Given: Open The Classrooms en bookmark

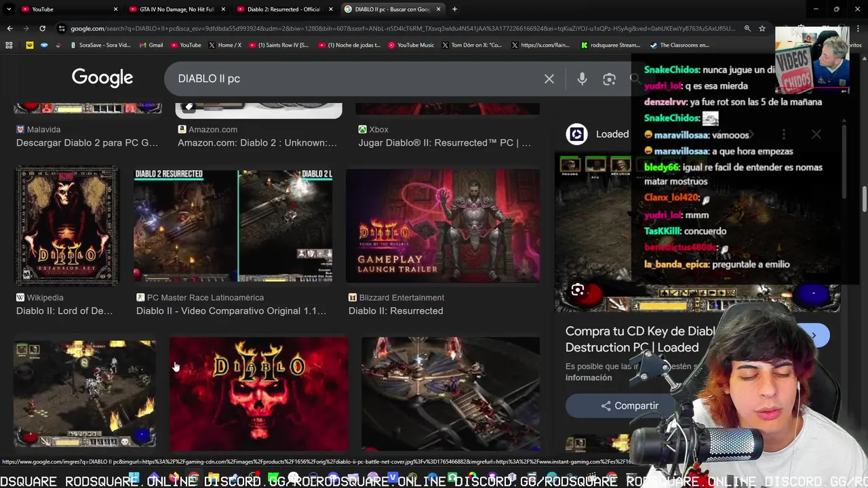Looking at the screenshot, I should [680, 45].
